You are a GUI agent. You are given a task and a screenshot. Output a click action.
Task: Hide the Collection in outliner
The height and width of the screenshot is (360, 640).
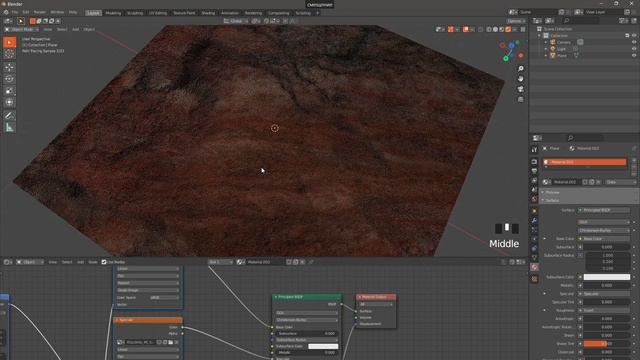(x=634, y=36)
